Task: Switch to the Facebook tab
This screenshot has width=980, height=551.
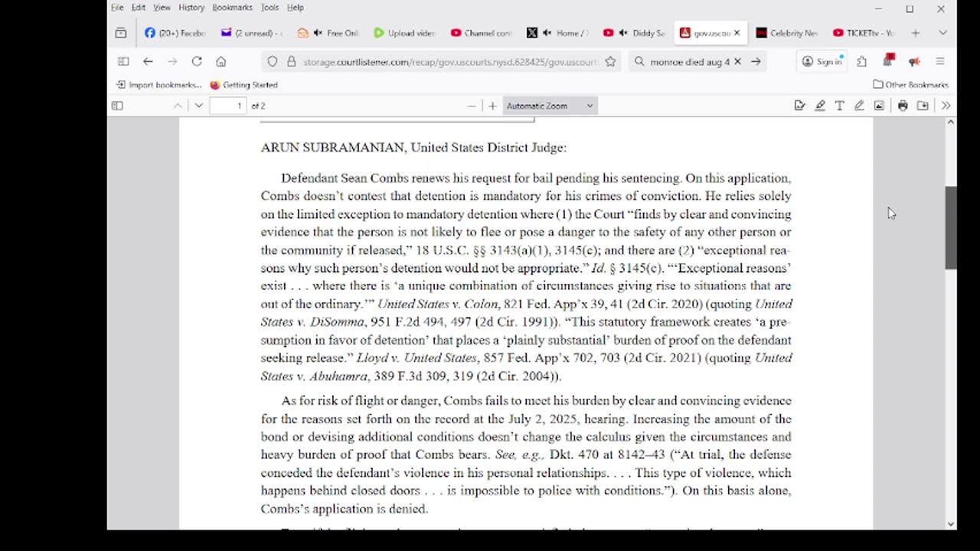Action: [x=176, y=33]
